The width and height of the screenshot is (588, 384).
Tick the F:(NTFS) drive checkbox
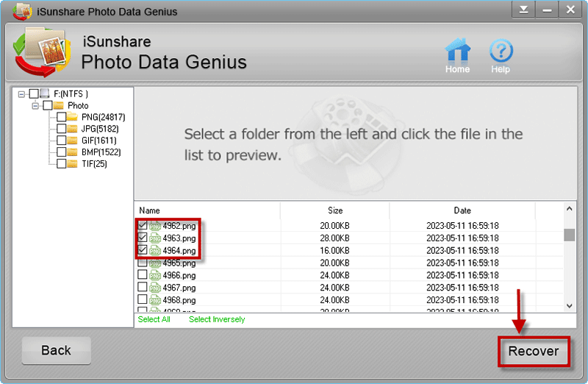34,93
